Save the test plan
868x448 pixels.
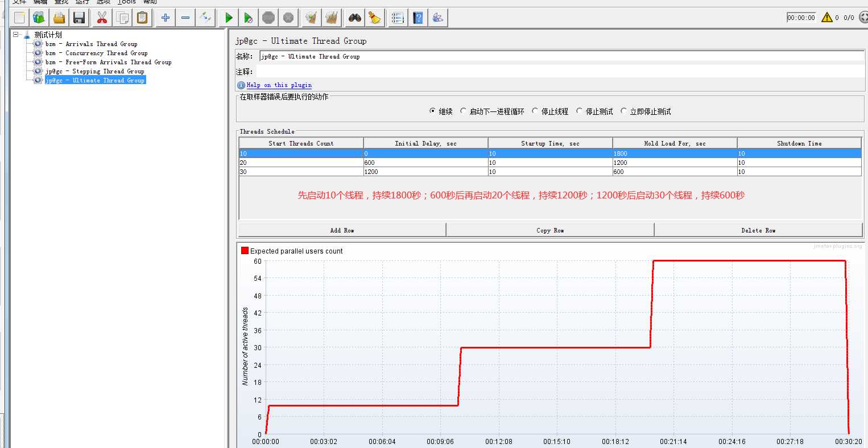(79, 18)
